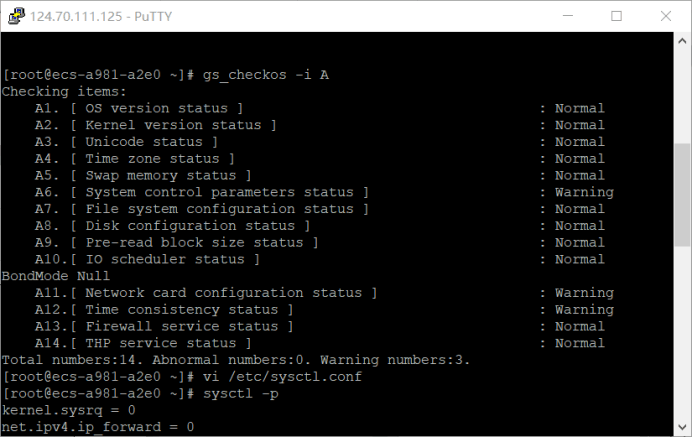Screen dimensions: 692x437
Task: Click the 'BondMode Null' line
Action: pos(56,276)
